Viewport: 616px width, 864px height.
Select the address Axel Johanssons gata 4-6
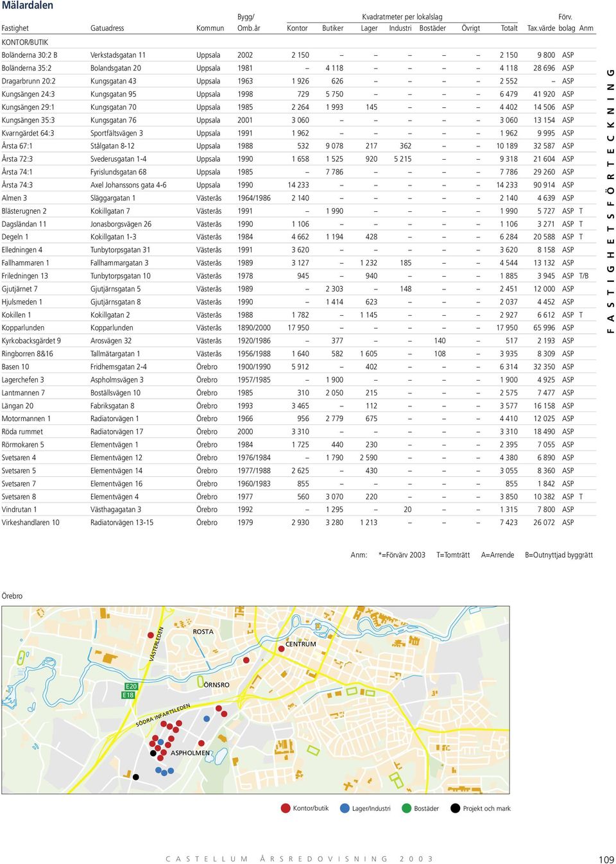point(128,185)
